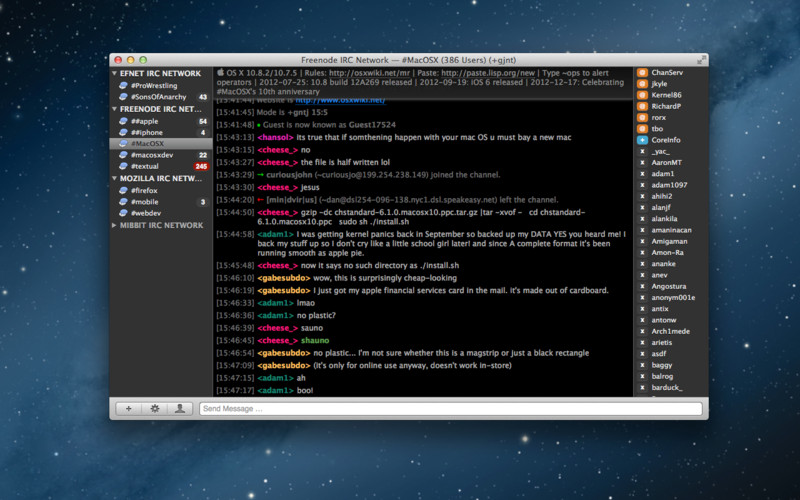Click the #ProWrestling channel bubble icon
Image resolution: width=800 pixels, height=500 pixels.
click(123, 85)
